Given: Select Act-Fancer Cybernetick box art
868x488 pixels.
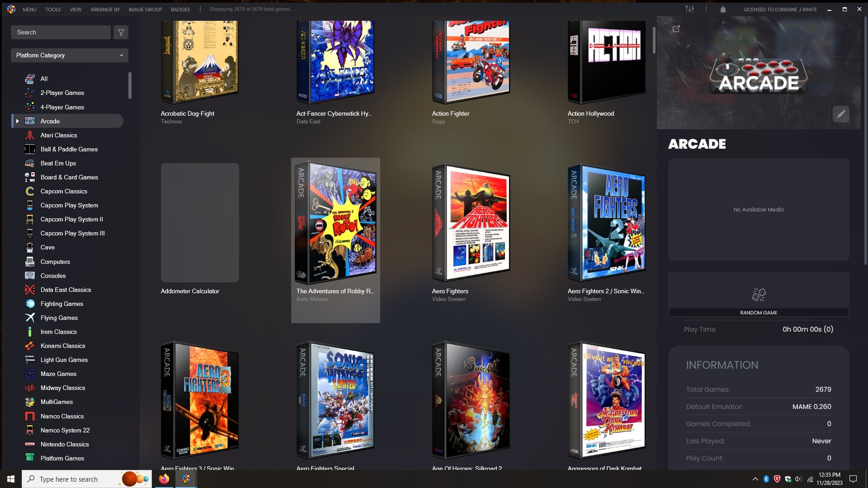Looking at the screenshot, I should click(335, 62).
